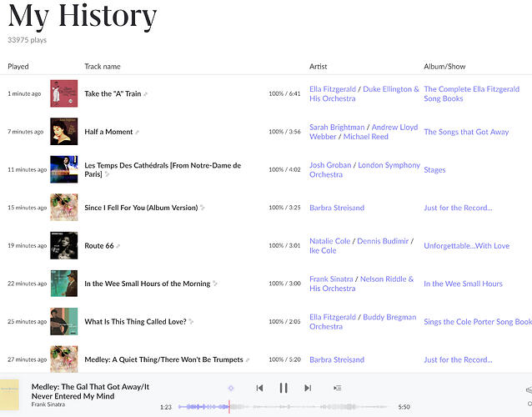Open the Michael Reed artist link
This screenshot has width=532, height=417.
[366, 137]
